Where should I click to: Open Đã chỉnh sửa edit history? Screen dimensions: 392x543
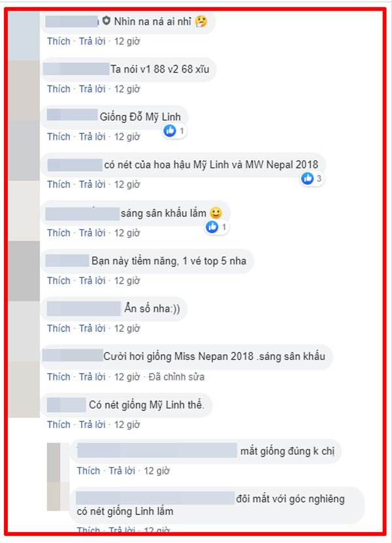[176, 377]
